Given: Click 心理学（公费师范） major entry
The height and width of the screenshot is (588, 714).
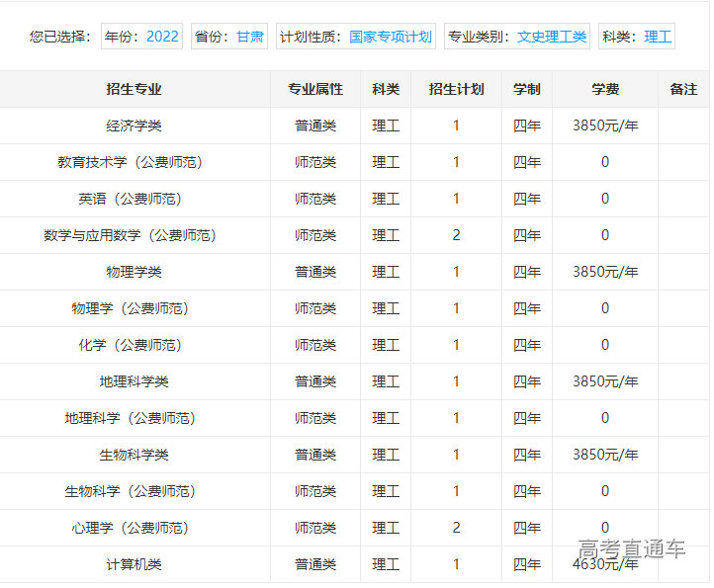Looking at the screenshot, I should [134, 528].
